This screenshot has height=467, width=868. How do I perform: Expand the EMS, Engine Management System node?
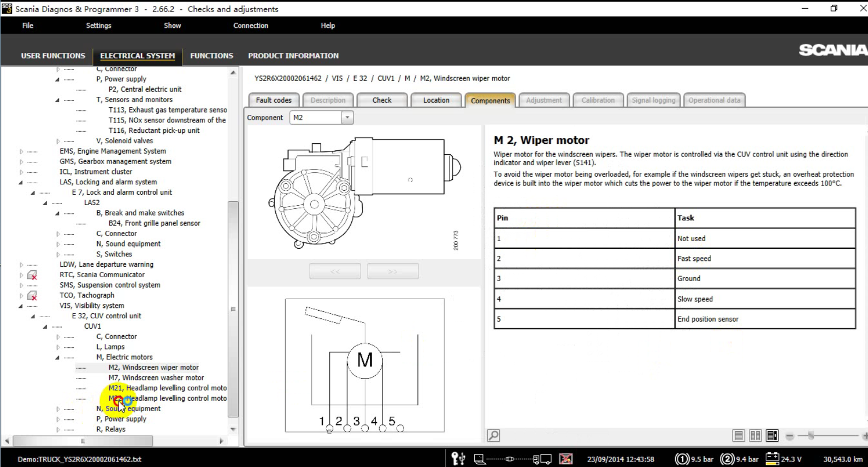tap(21, 151)
